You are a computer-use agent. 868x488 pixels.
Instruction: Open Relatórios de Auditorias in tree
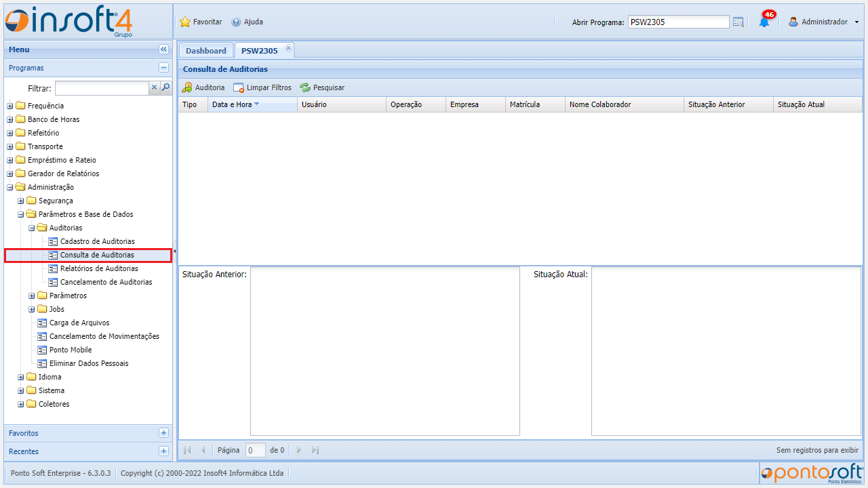(x=99, y=268)
